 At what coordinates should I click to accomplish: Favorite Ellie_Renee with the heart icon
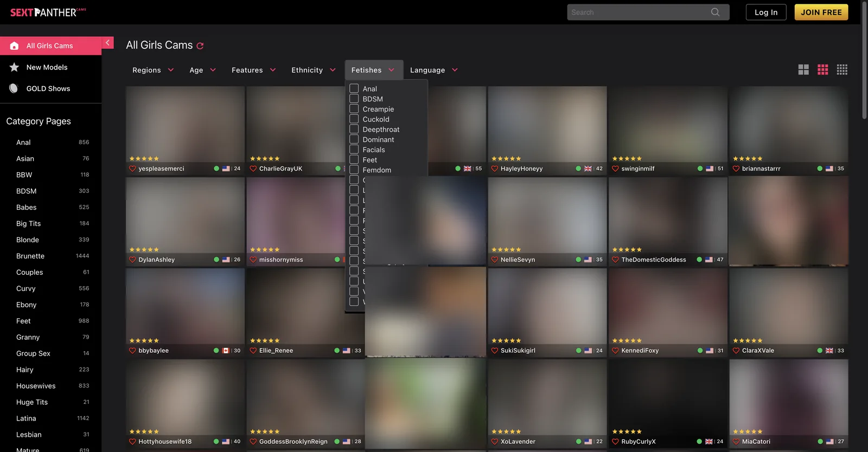pos(253,351)
